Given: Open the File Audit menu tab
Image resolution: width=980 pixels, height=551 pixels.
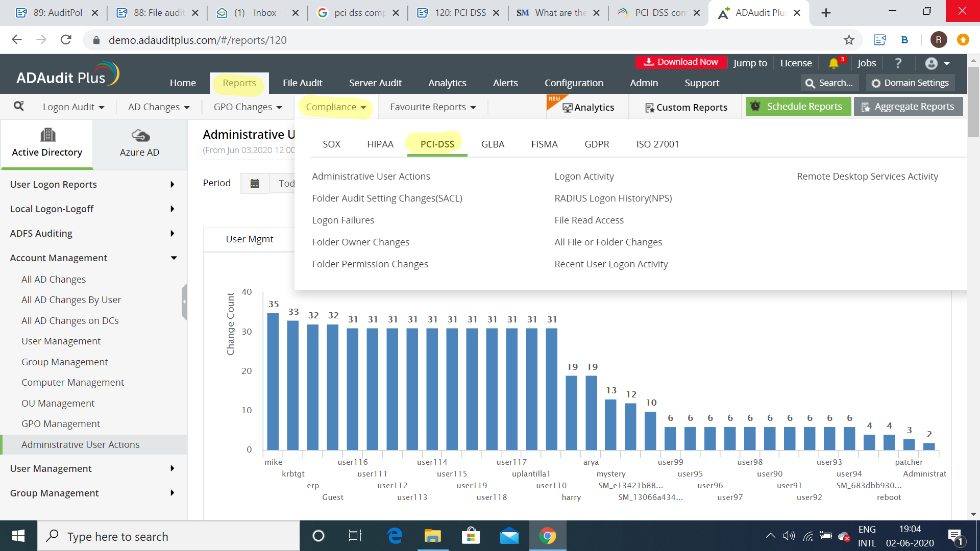Looking at the screenshot, I should tap(302, 83).
